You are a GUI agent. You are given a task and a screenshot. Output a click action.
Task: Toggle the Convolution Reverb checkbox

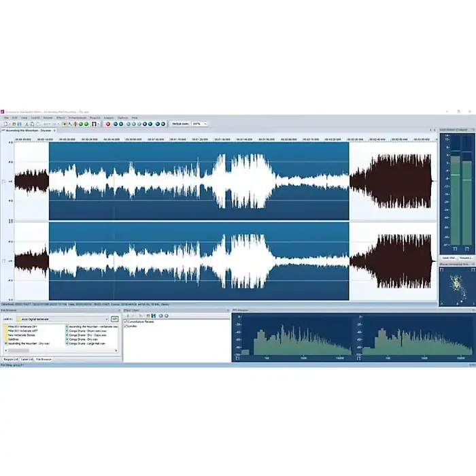point(126,322)
